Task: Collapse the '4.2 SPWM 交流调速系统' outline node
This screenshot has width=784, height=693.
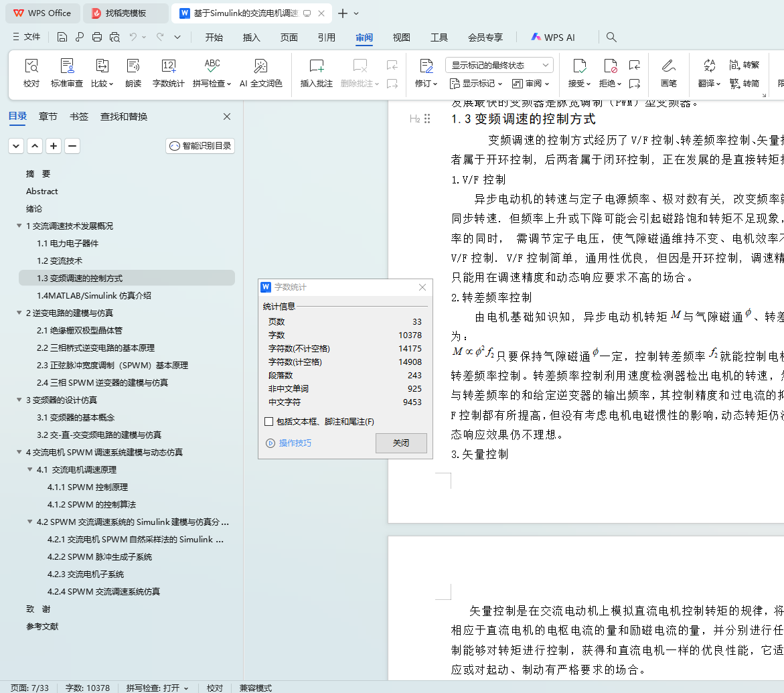Action: click(x=29, y=522)
